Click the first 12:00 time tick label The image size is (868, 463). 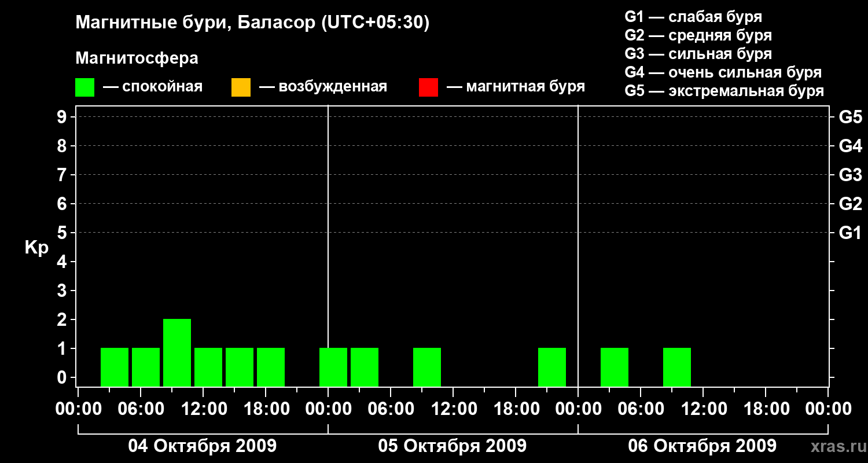point(203,409)
